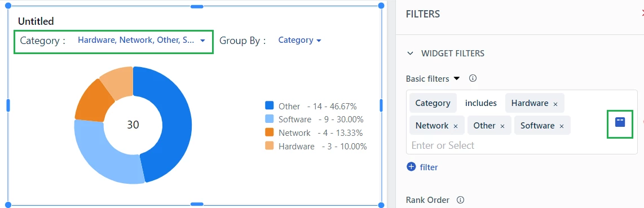Open the Group By Category dropdown
The height and width of the screenshot is (208, 644).
click(299, 40)
